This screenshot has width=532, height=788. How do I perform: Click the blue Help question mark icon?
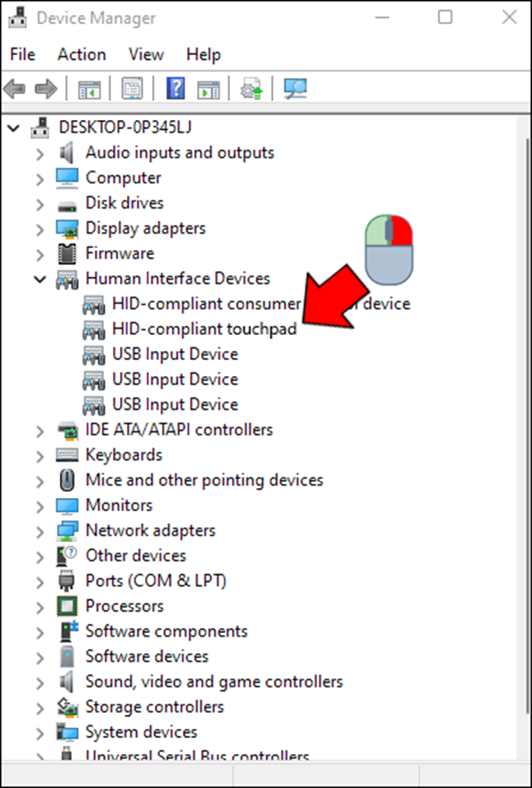coord(176,89)
